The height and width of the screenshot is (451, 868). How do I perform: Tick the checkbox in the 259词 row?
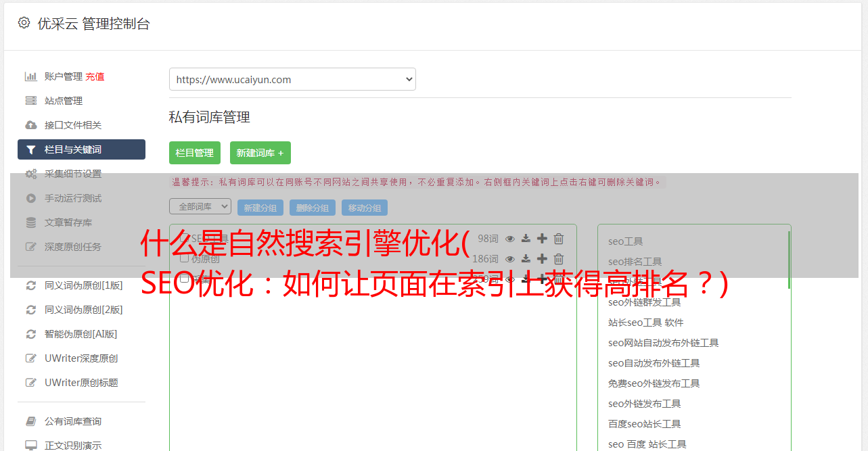pos(184,279)
